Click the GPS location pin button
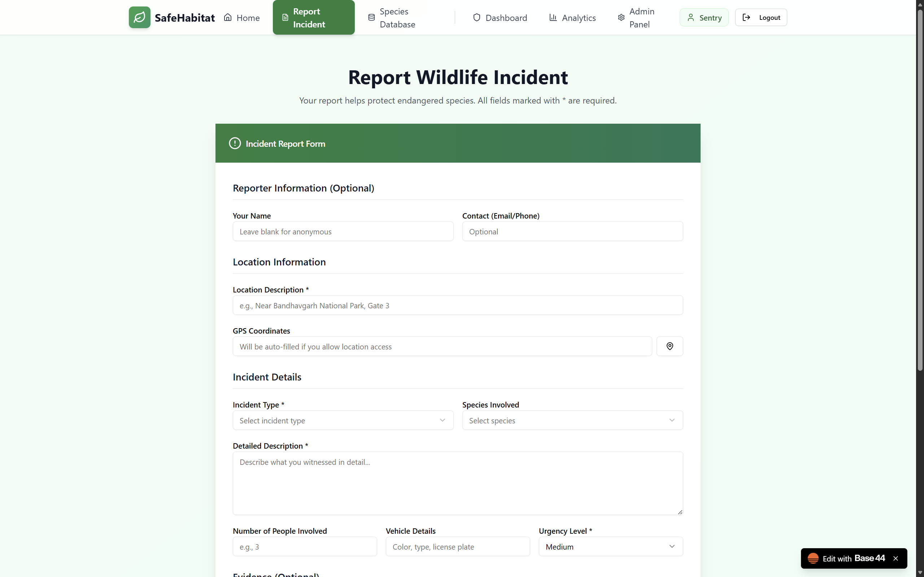The height and width of the screenshot is (577, 924). click(669, 346)
